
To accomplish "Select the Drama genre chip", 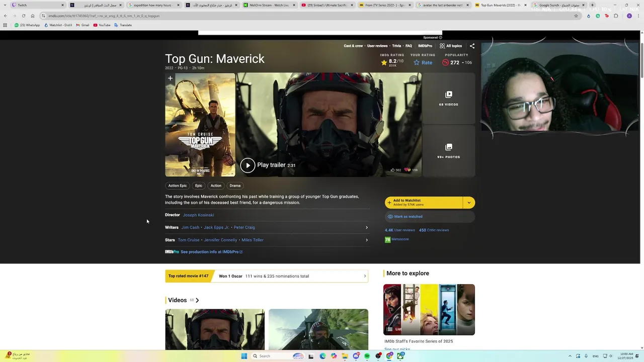I will 235,186.
